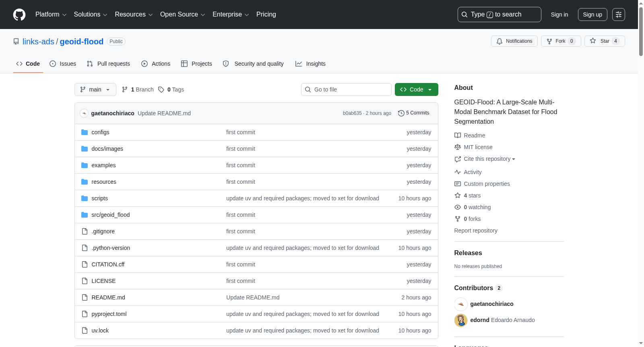Open the Releases heading link

point(468,253)
